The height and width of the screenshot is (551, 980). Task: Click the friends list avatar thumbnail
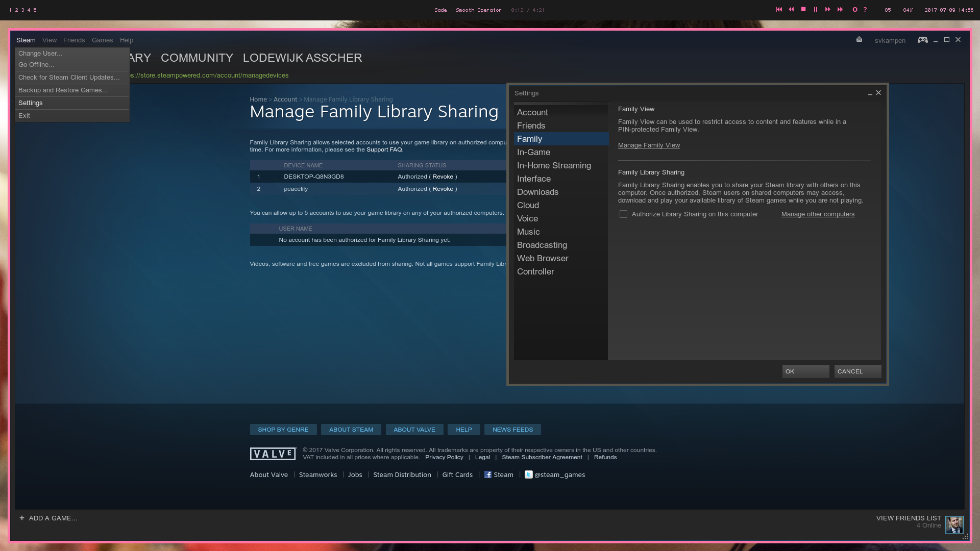click(953, 524)
